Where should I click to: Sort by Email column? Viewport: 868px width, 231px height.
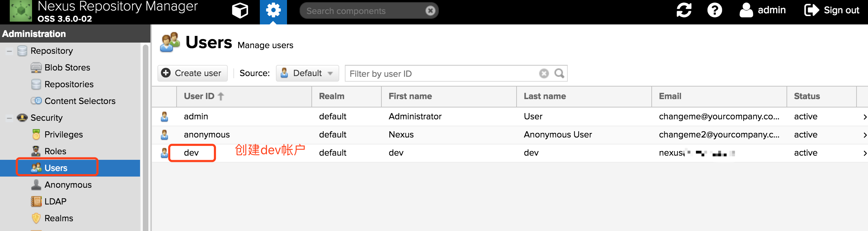719,96
